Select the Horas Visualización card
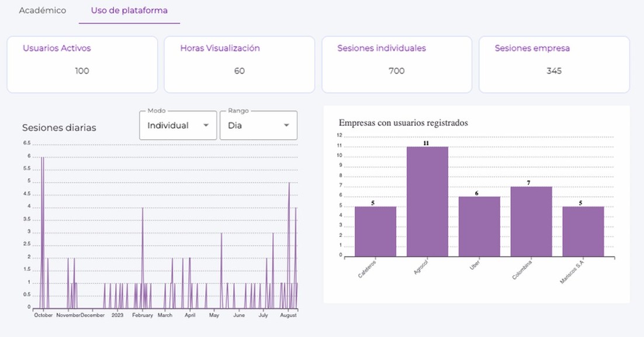Image resolution: width=644 pixels, height=337 pixels. (x=239, y=64)
